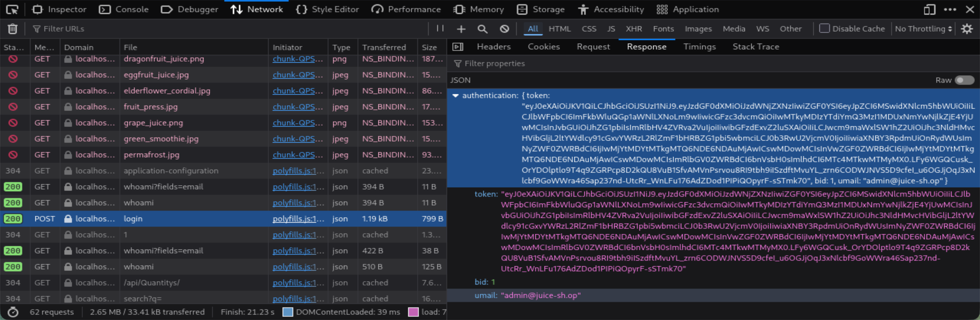Filter requests by JS type
The image size is (980, 320).
pyautogui.click(x=611, y=29)
